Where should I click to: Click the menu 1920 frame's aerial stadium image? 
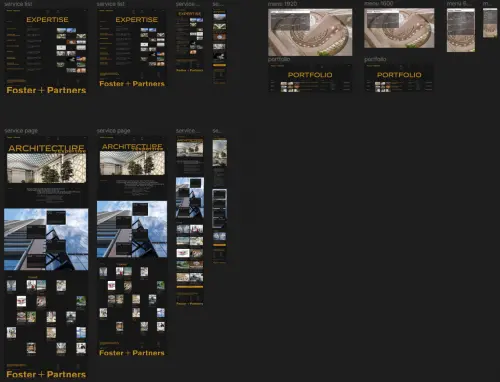point(310,32)
